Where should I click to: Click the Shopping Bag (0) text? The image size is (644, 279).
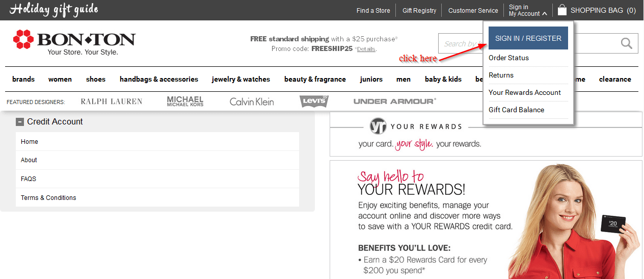[x=603, y=10]
